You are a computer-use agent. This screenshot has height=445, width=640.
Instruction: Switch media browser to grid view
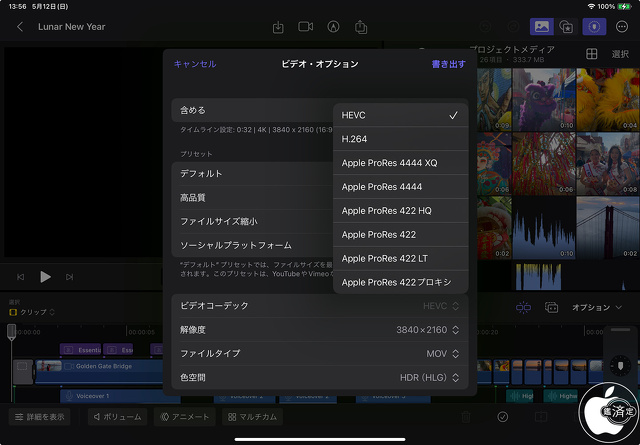click(x=591, y=54)
